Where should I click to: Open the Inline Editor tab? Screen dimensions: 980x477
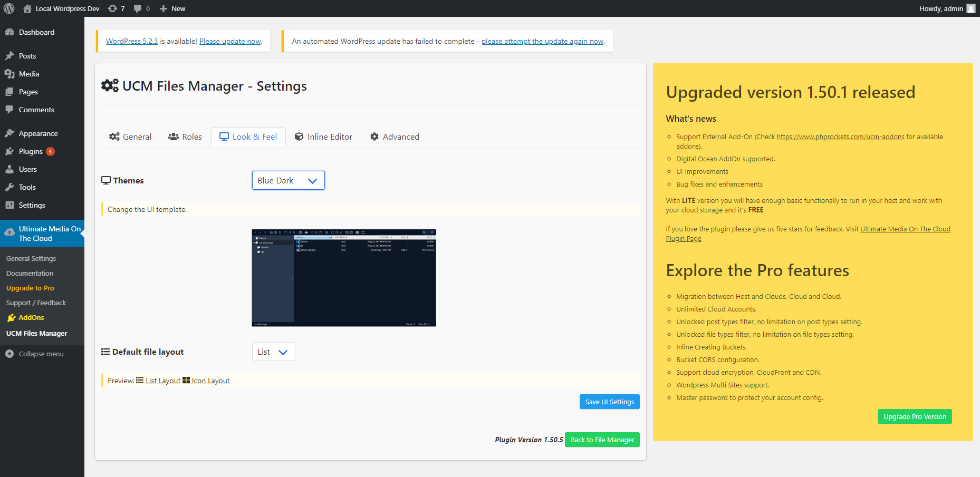(323, 137)
